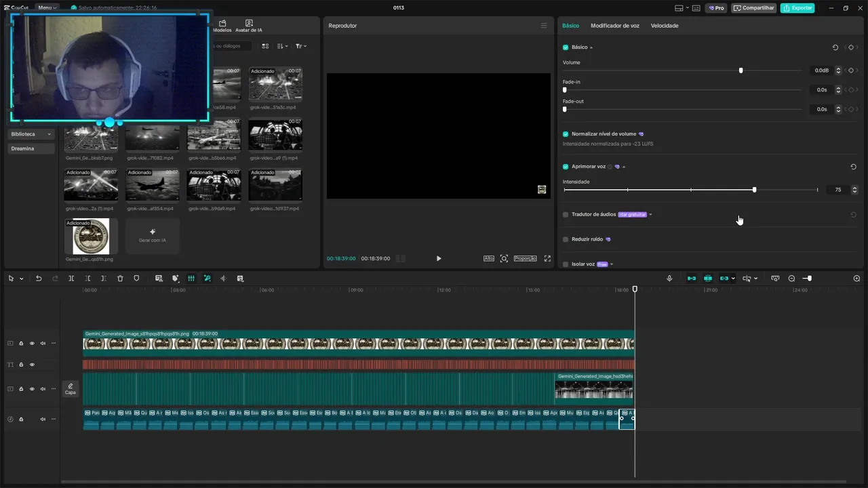Viewport: 868px width, 488px height.
Task: Click the Capa cover button
Action: click(71, 388)
